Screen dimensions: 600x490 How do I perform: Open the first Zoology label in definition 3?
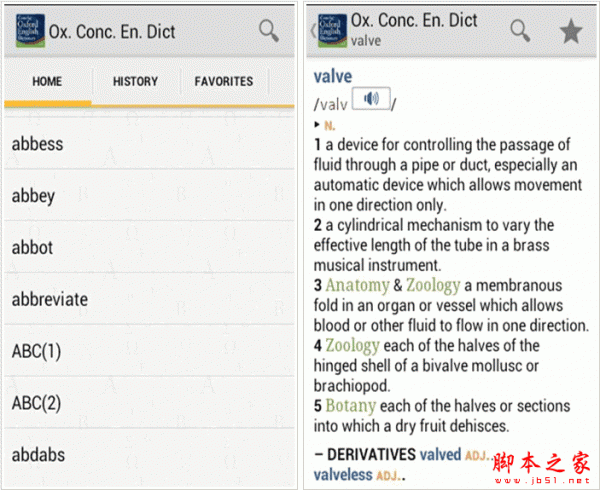tap(433, 285)
